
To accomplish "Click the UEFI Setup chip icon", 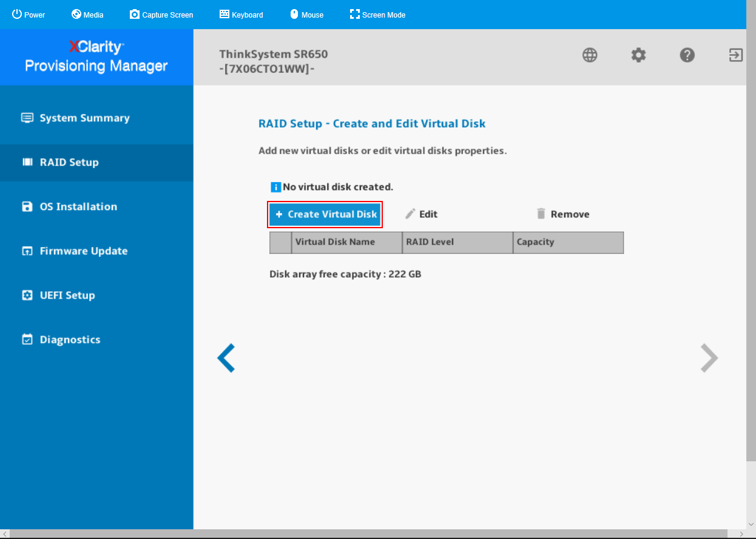I will coord(27,296).
